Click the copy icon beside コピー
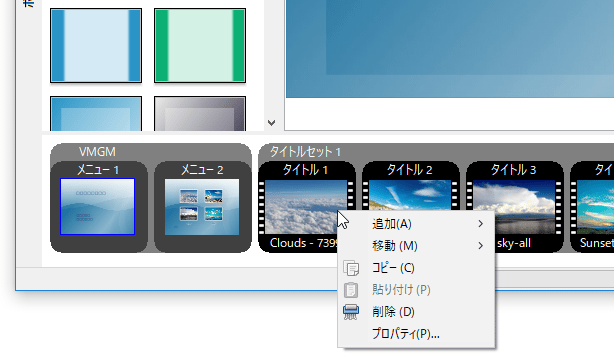The image size is (614, 360). point(351,268)
